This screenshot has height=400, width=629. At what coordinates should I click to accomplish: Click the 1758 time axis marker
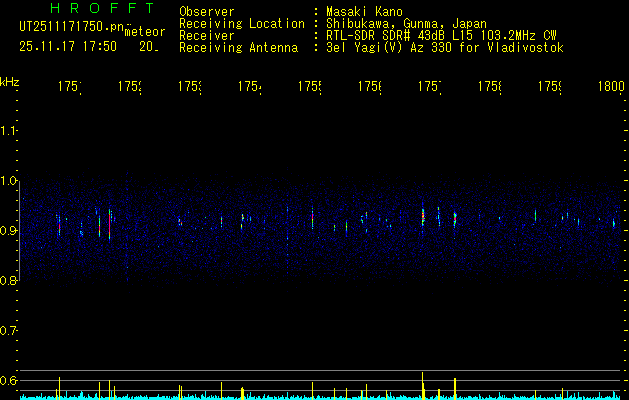coord(490,87)
